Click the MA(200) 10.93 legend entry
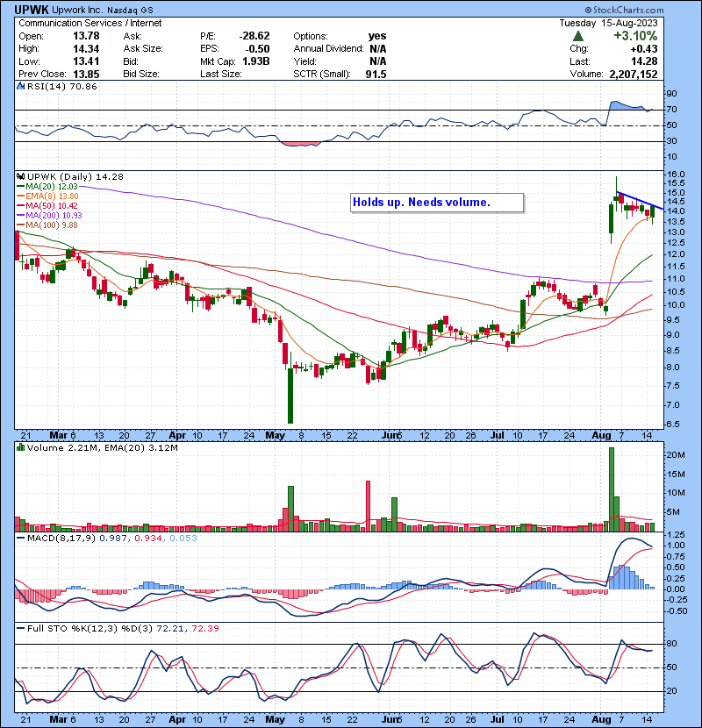 click(49, 216)
